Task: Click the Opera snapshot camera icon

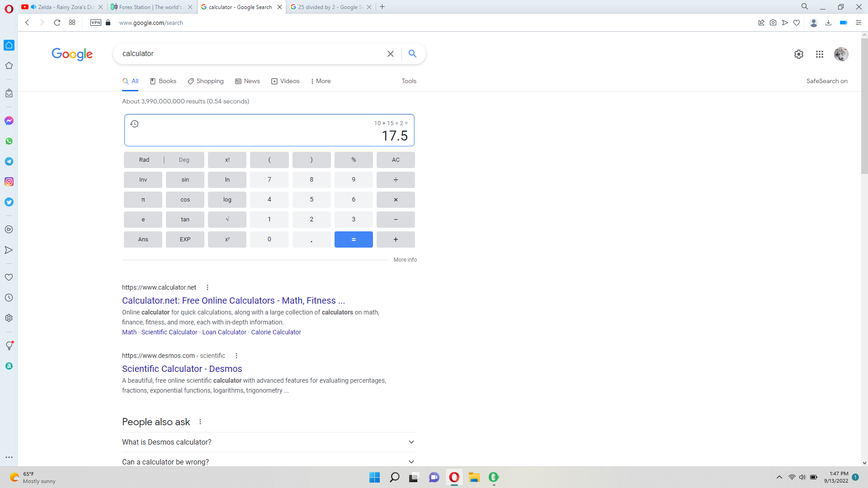Action: coord(773,23)
